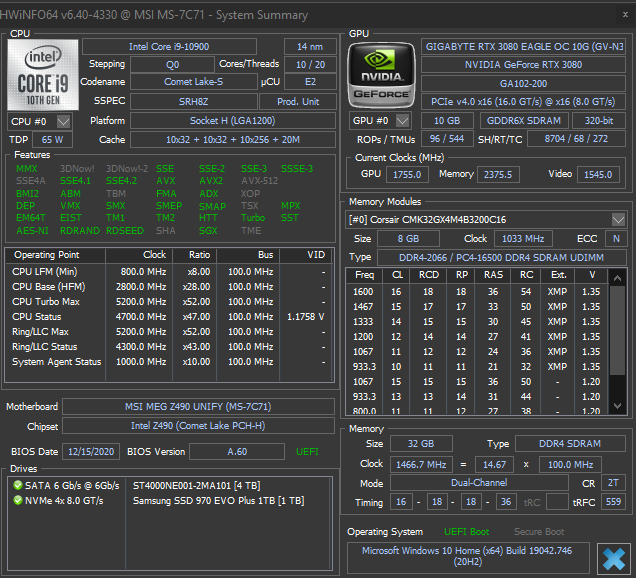Click the Stepping Q0 value

[172, 64]
